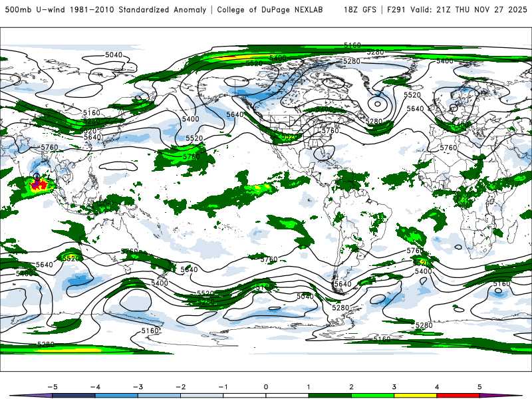
Task: Click the -4 label on the color scale
Action: point(94,387)
